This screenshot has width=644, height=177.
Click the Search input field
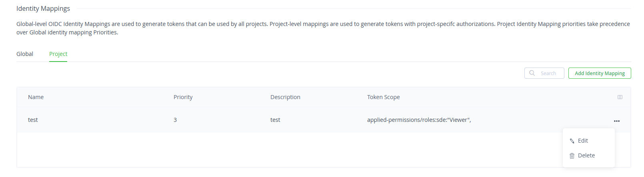click(x=544, y=73)
